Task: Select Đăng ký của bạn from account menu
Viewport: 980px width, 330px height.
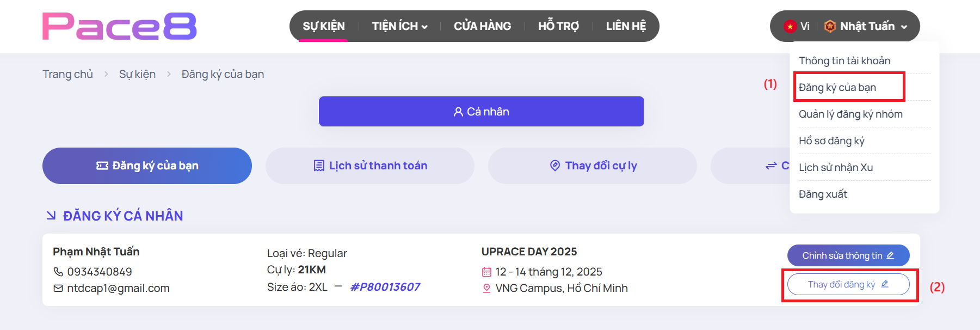Action: (837, 87)
